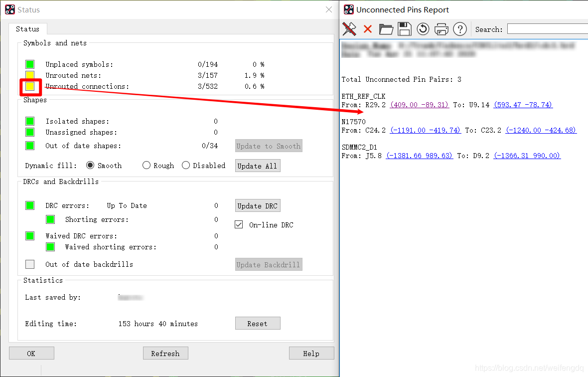Close the Status dialog
The height and width of the screenshot is (377, 588).
(x=329, y=10)
